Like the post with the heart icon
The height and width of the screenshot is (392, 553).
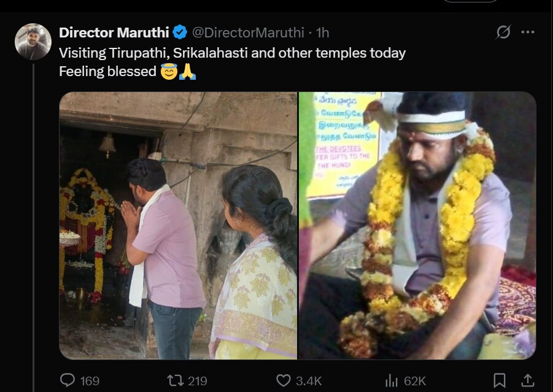(x=283, y=380)
